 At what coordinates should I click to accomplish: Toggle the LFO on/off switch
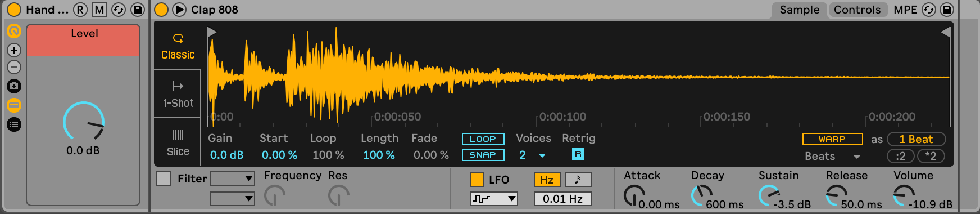click(x=477, y=179)
